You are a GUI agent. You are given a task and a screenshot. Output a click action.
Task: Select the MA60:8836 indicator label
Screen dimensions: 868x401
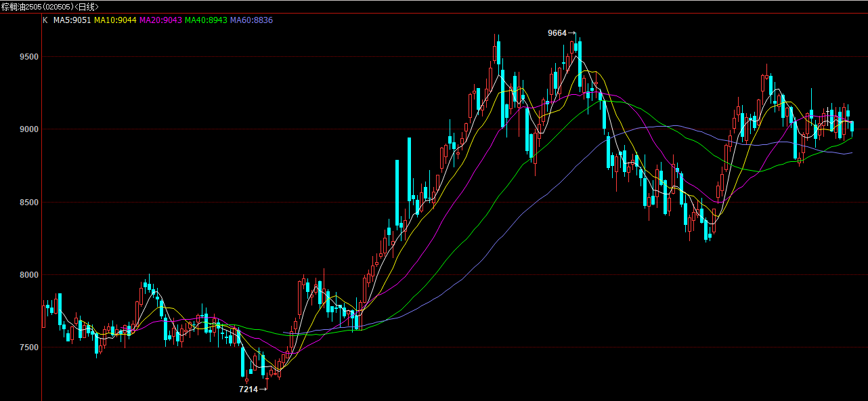click(x=251, y=20)
